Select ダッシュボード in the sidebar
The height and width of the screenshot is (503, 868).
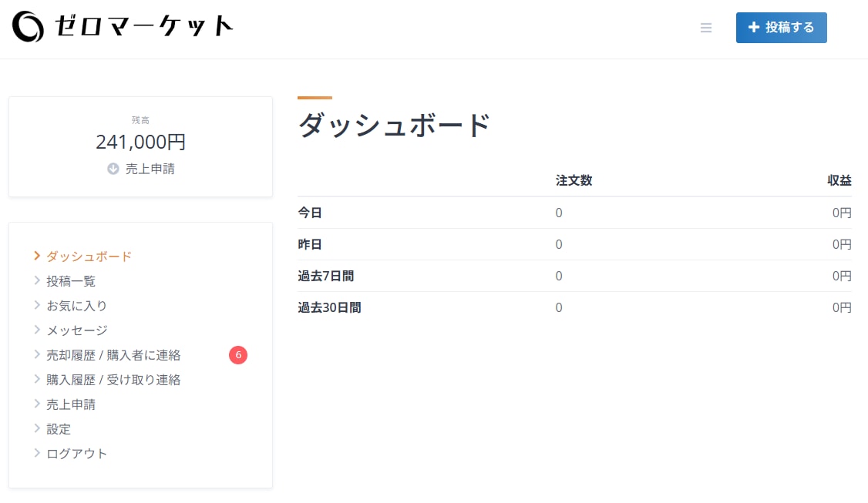tap(89, 257)
